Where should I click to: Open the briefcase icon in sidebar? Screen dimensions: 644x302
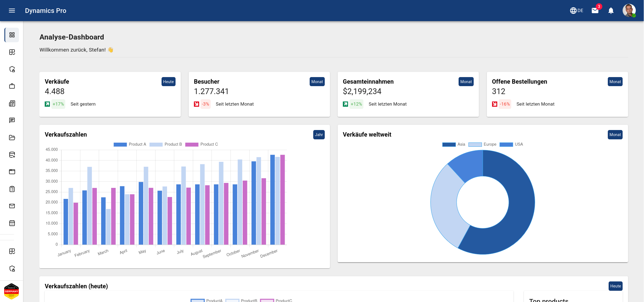click(12, 86)
